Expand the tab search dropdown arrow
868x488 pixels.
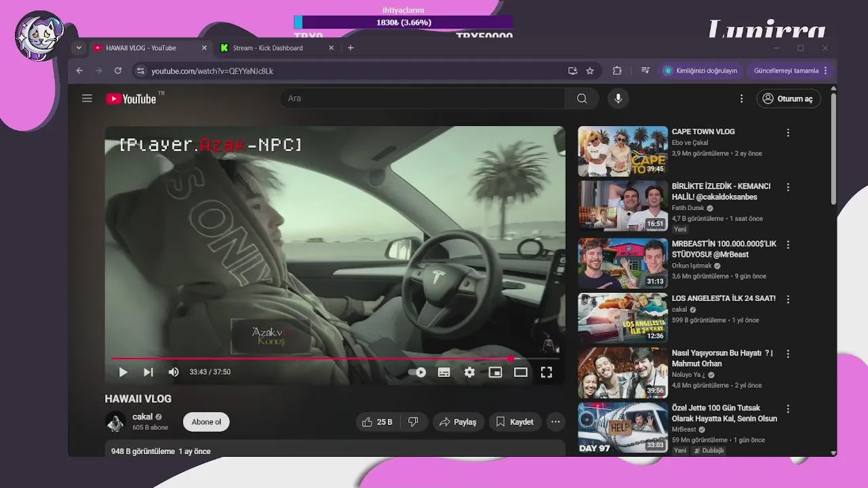pos(79,47)
